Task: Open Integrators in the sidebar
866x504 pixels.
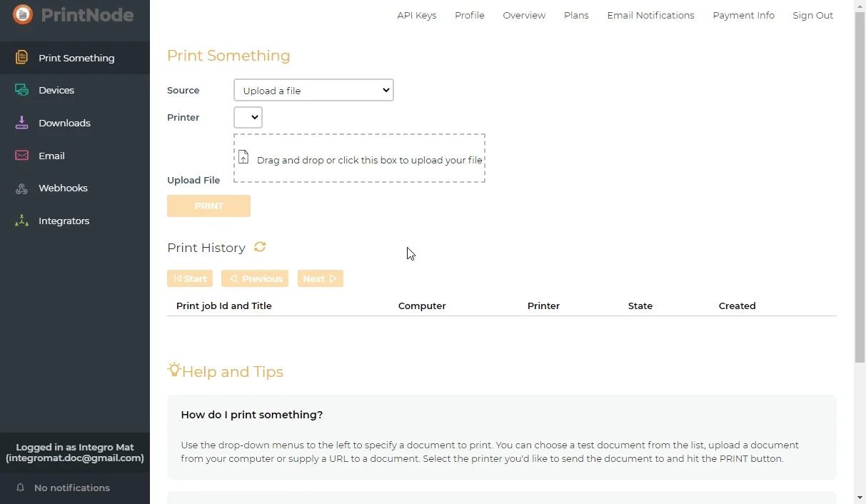Action: point(75,221)
